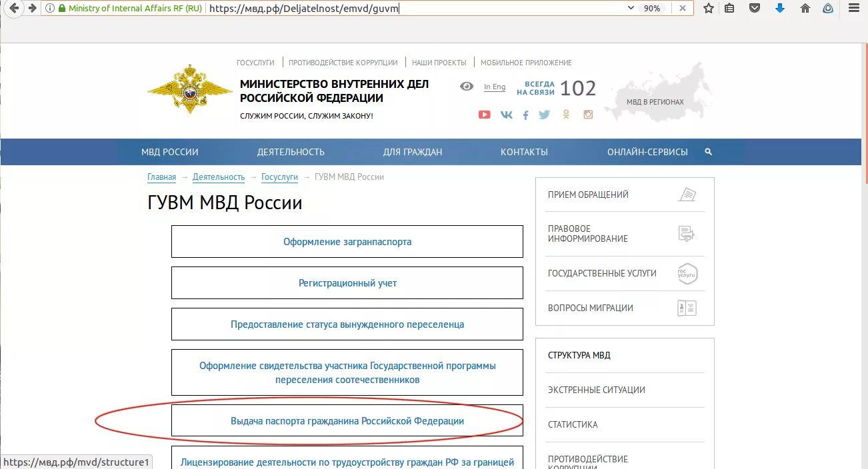The height and width of the screenshot is (469, 868).
Task: Go back with the browser back arrow
Action: [14, 8]
